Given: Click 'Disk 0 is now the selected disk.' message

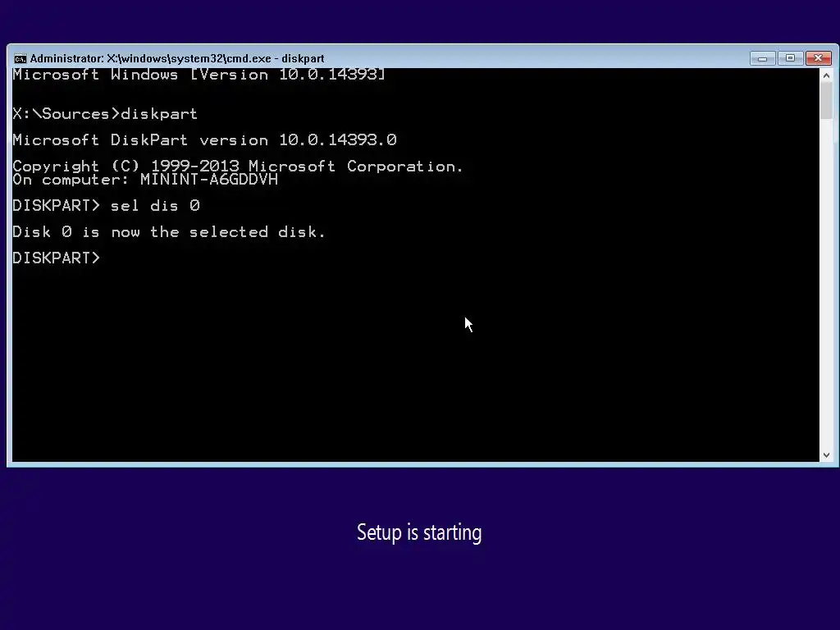Looking at the screenshot, I should tap(169, 232).
